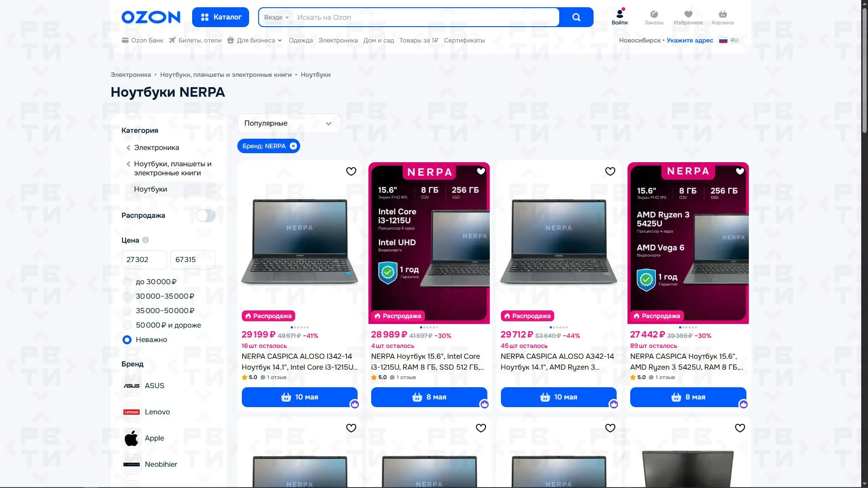Select the Неважно price option
Image resolution: width=868 pixels, height=488 pixels.
click(x=127, y=340)
